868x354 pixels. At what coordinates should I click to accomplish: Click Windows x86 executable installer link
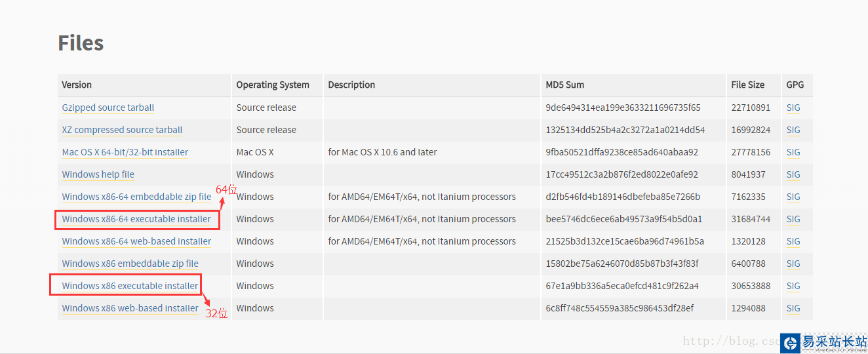[130, 286]
